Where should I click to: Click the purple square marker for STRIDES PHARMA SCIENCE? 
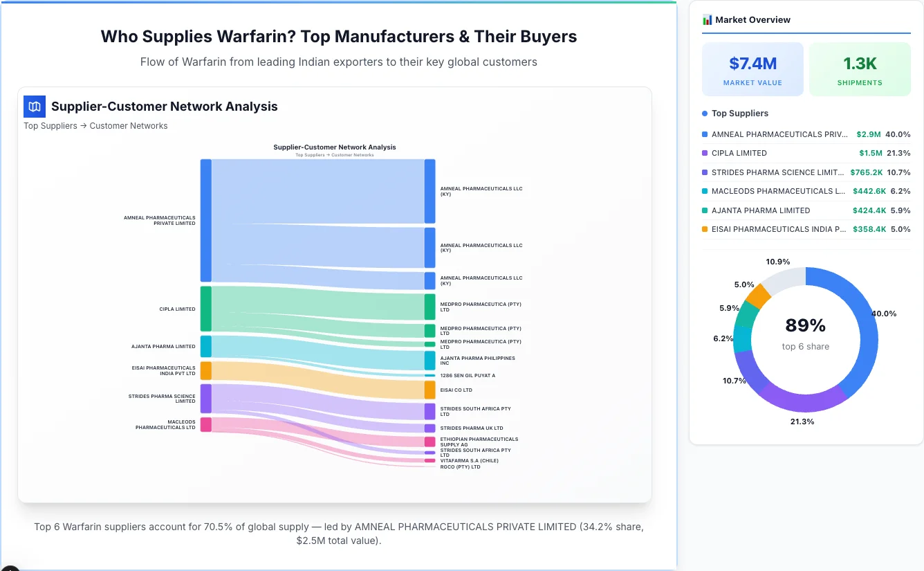click(705, 172)
